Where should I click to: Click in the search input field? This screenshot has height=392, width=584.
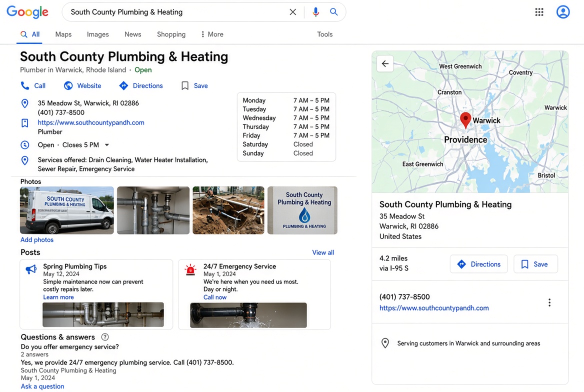177,12
